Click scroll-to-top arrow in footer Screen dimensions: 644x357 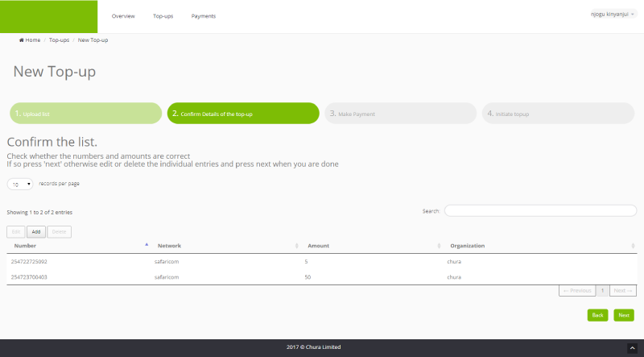[632, 347]
